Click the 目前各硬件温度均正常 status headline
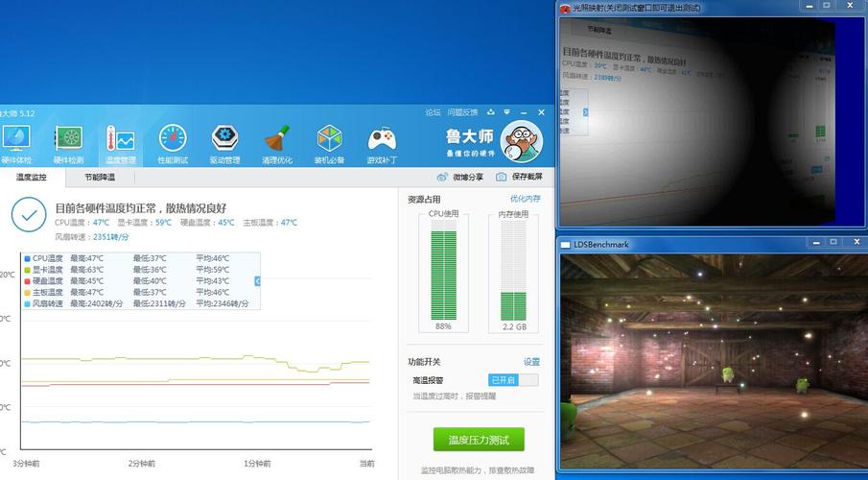 [x=141, y=208]
